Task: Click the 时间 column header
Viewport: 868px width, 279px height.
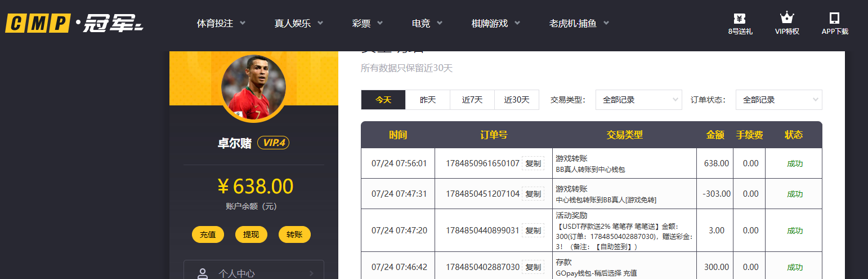Action: coord(398,135)
